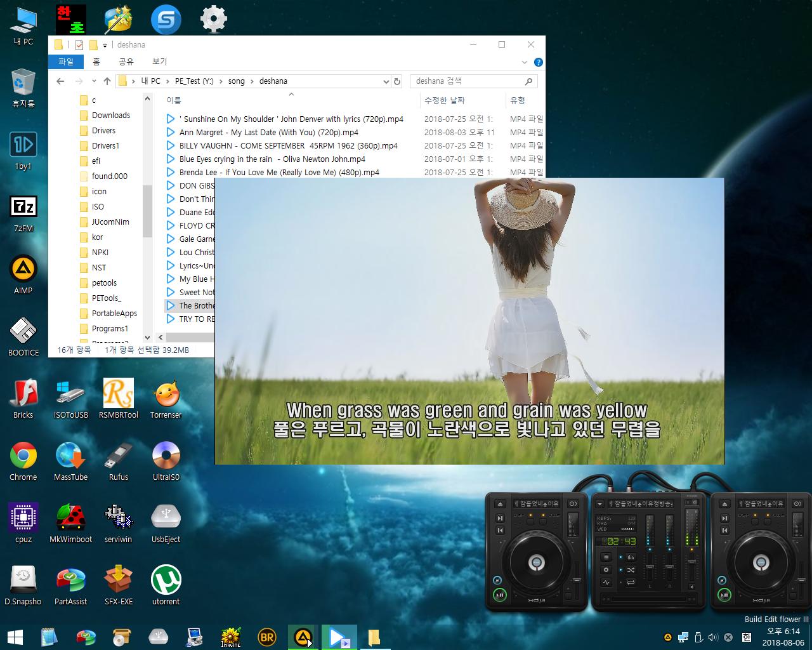Toggle VIS on the right deck
812x650 pixels.
[x=768, y=521]
